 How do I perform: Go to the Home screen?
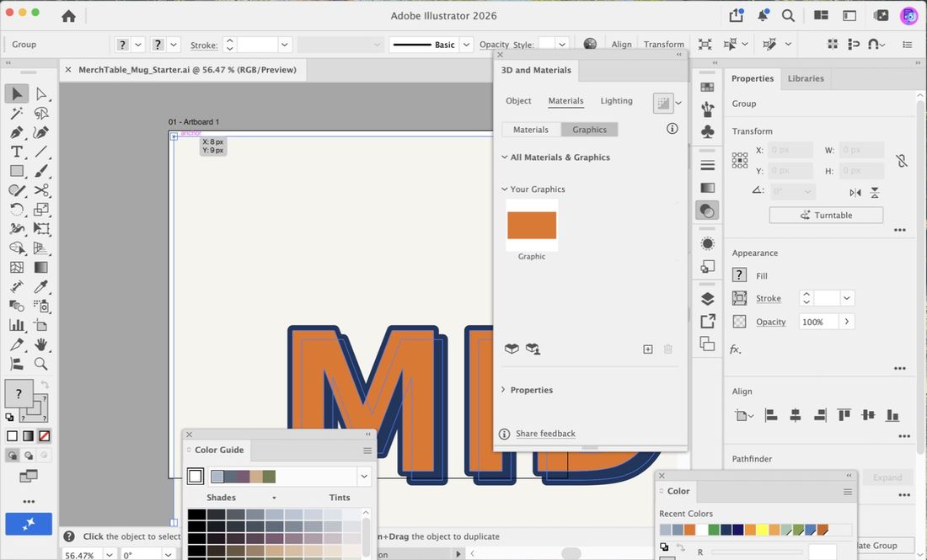[x=68, y=16]
